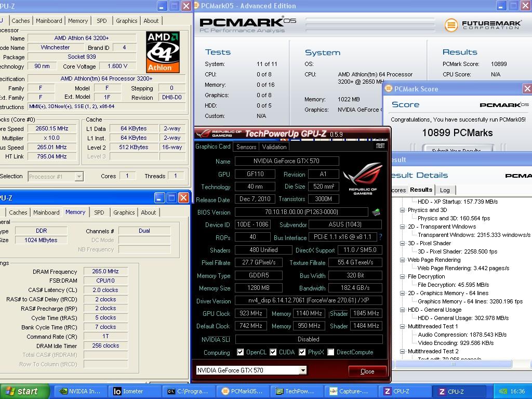Open the GPU selection dropdown in GPU-Z
Viewport: 532px width, 399px height.
click(x=303, y=370)
